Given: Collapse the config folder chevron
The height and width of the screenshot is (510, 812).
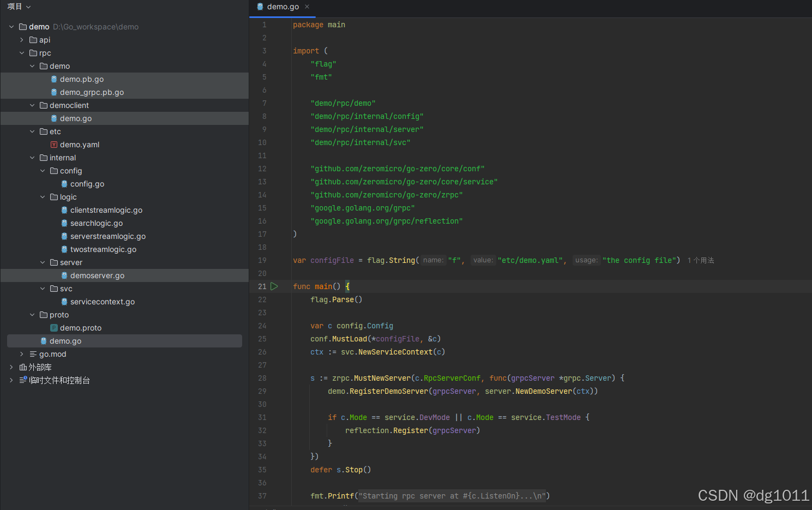Looking at the screenshot, I should point(43,171).
